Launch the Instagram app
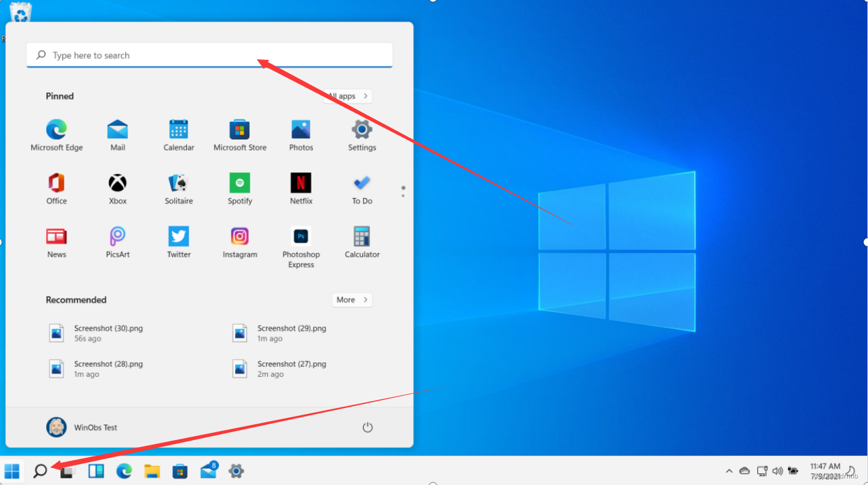This screenshot has height=485, width=868. click(240, 242)
